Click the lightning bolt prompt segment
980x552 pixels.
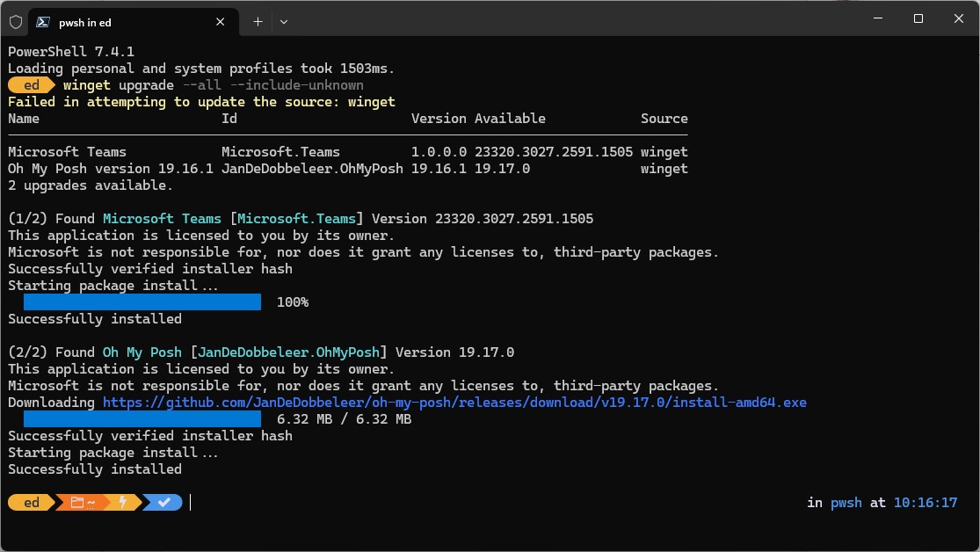click(123, 503)
